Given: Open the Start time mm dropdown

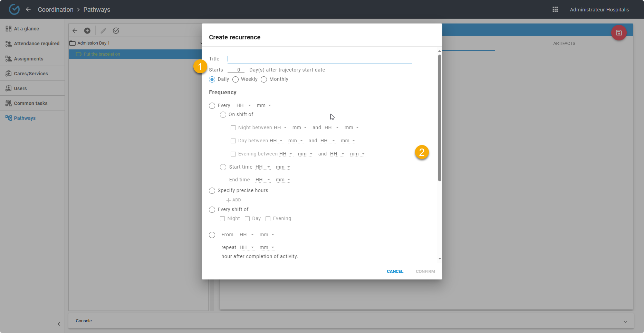Looking at the screenshot, I should 283,167.
